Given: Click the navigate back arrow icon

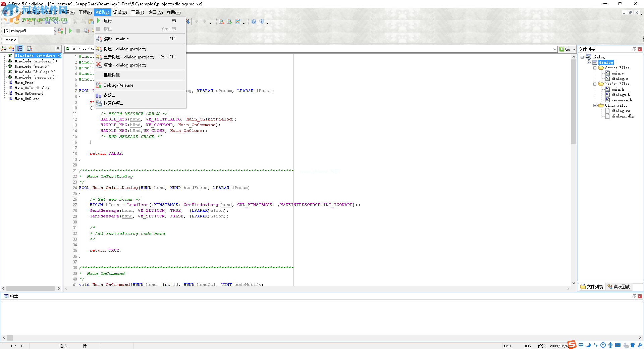Looking at the screenshot, I should (x=197, y=22).
